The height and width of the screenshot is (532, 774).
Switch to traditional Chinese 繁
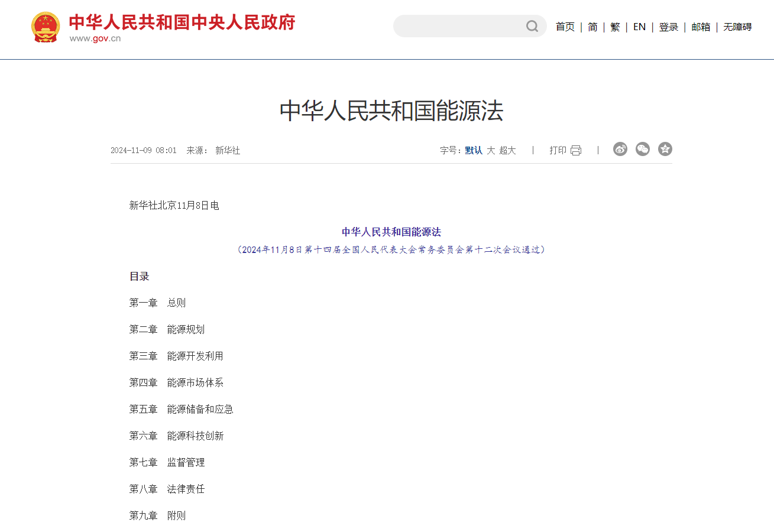(615, 27)
